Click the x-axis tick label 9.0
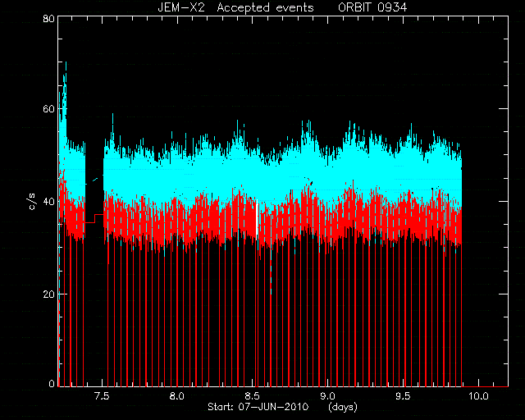 327,396
